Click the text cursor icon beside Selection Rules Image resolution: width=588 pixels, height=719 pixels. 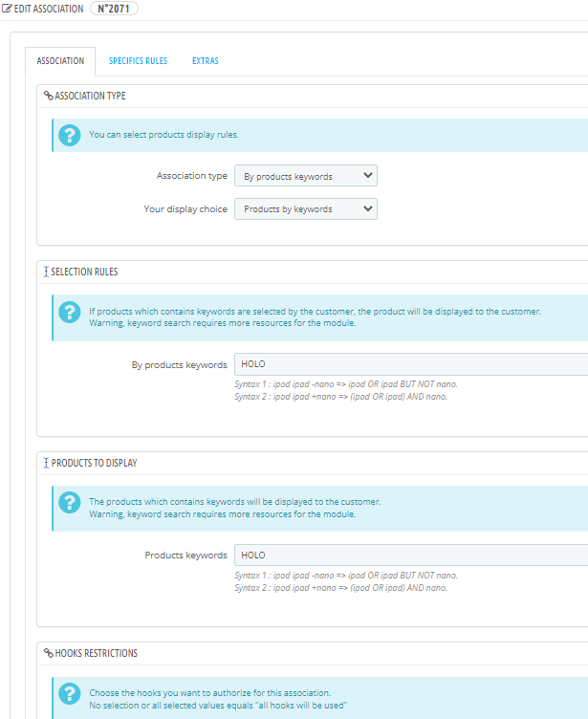click(46, 272)
